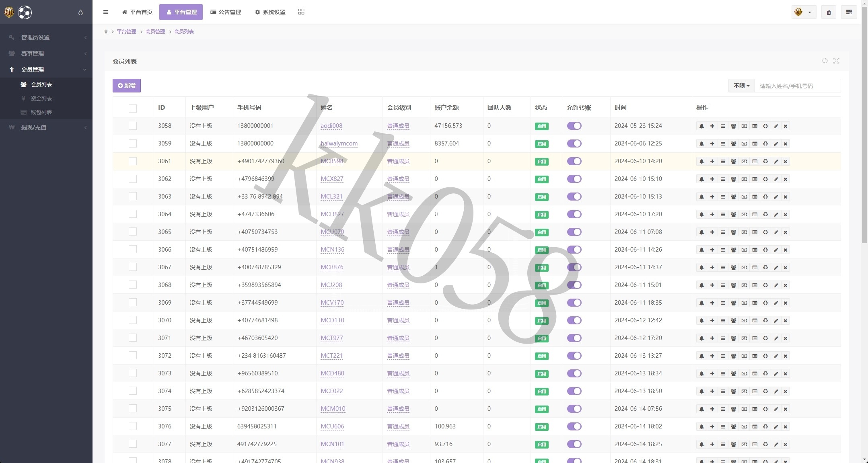This screenshot has width=868, height=463.
Task: Open the 公告管理 tab
Action: click(x=226, y=12)
